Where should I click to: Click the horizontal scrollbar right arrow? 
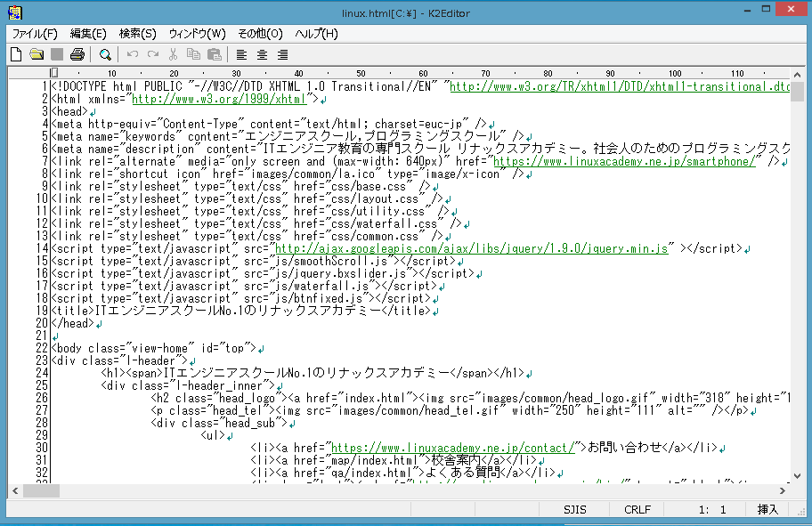[x=784, y=490]
